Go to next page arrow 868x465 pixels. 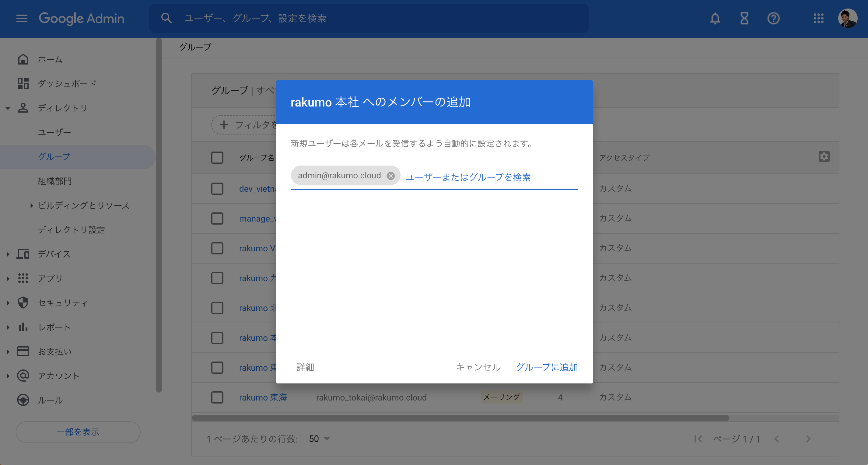[808, 439]
